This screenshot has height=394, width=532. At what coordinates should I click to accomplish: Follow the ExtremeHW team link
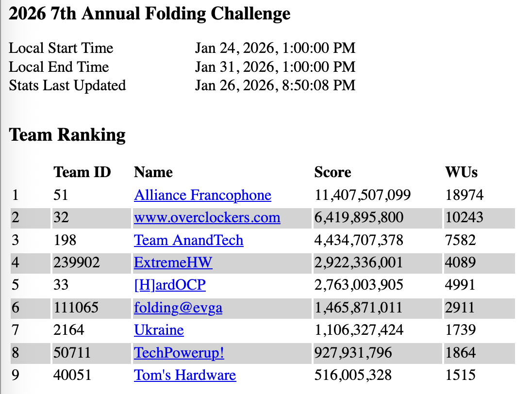173,263
